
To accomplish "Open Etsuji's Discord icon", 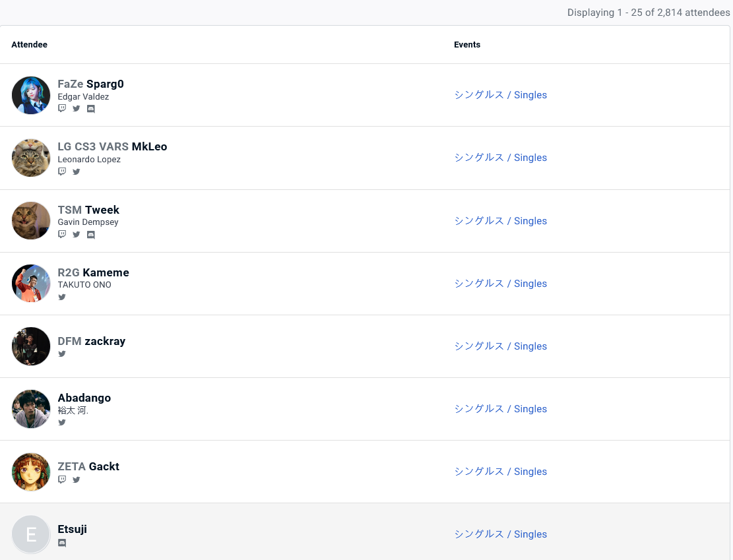I will 62,543.
